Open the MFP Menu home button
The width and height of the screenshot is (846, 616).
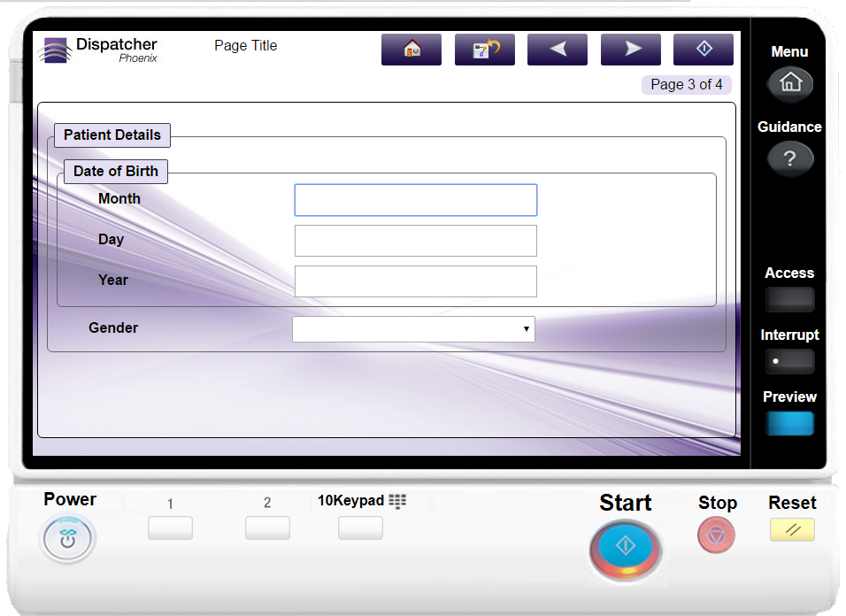(790, 83)
